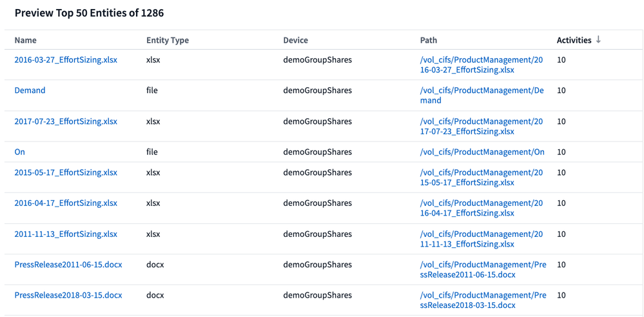Sort table by Name column header
This screenshot has width=644, height=317.
click(26, 40)
